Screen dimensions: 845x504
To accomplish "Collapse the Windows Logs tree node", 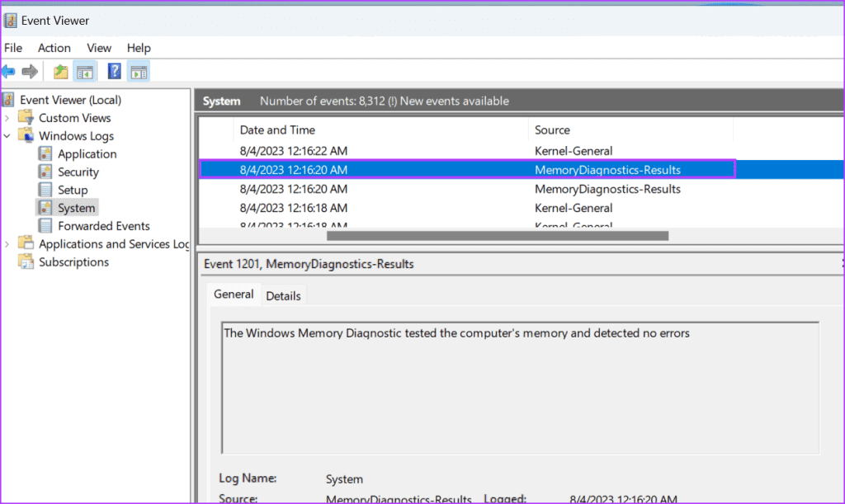I will (7, 135).
